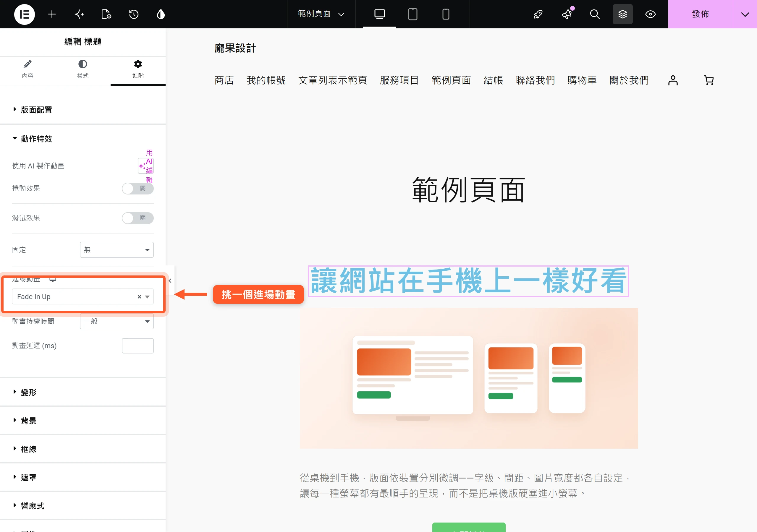The image size is (757, 532).
Task: Click the Elementor logo button
Action: [x=25, y=14]
